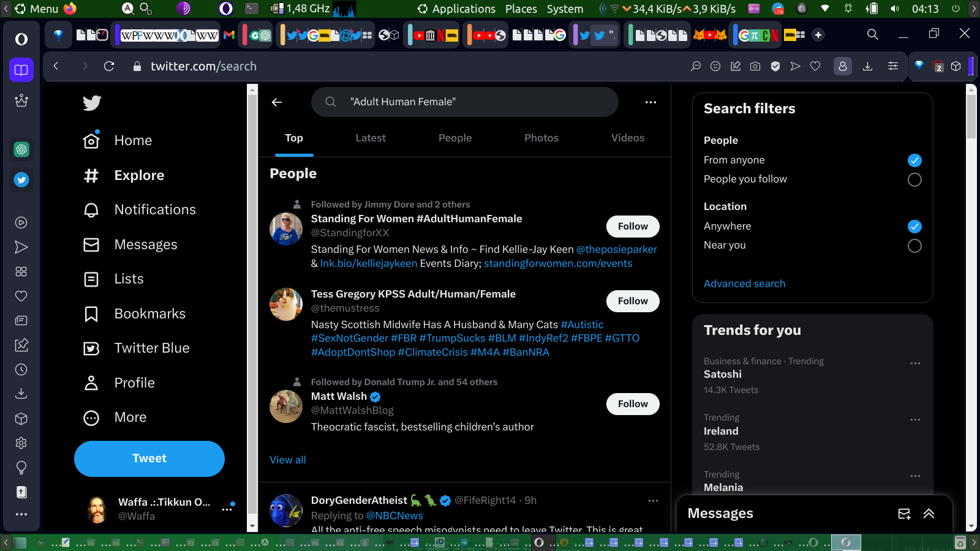The height and width of the screenshot is (551, 980).
Task: Open the Opera main menu logo
Action: [21, 39]
